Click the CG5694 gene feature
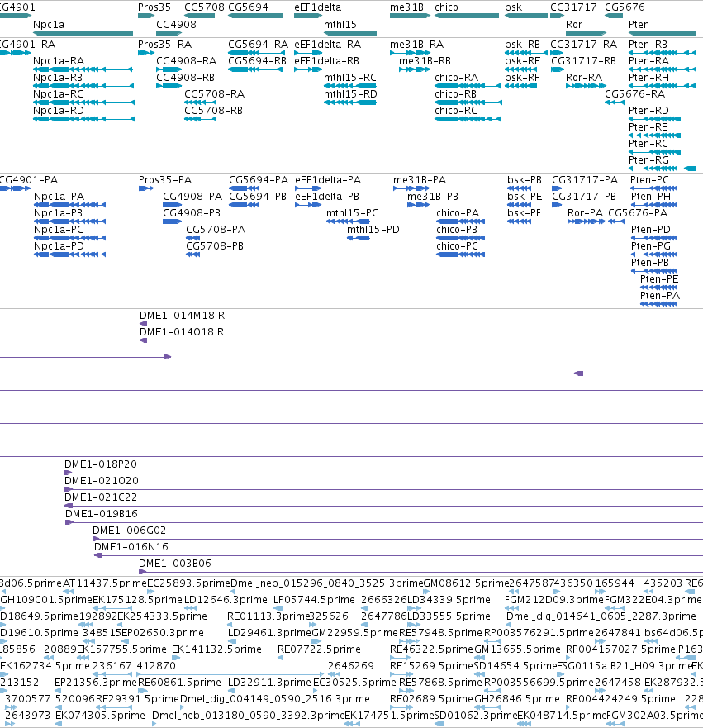The height and width of the screenshot is (728, 703). pos(256,16)
